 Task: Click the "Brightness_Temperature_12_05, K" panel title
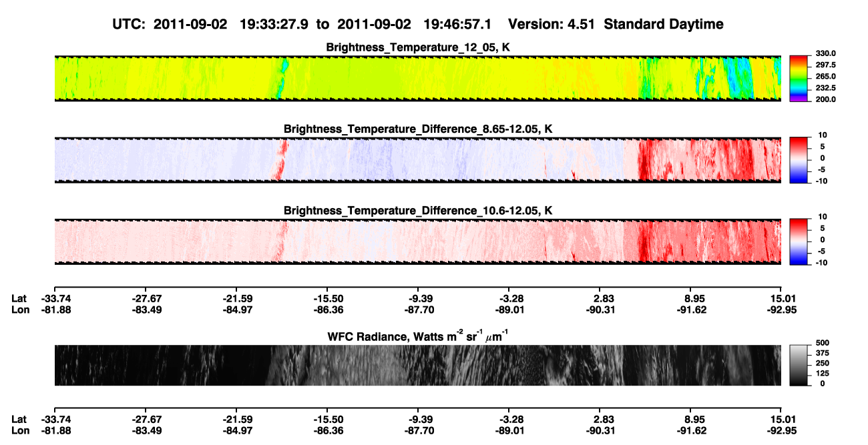tap(418, 47)
